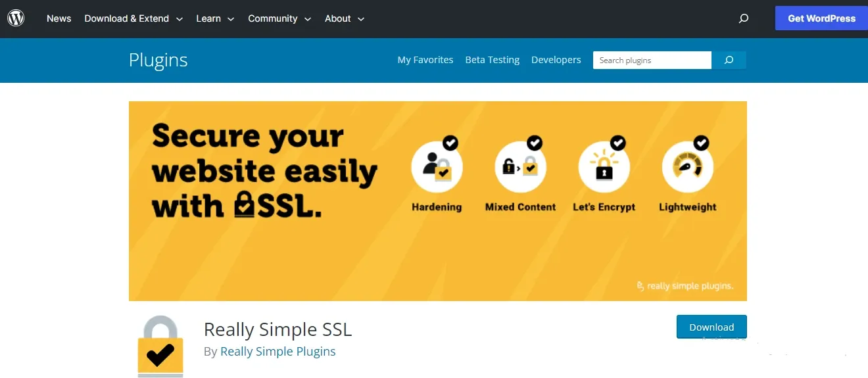This screenshot has height=378, width=868.
Task: Click the Mixed Content label text
Action: tap(520, 207)
